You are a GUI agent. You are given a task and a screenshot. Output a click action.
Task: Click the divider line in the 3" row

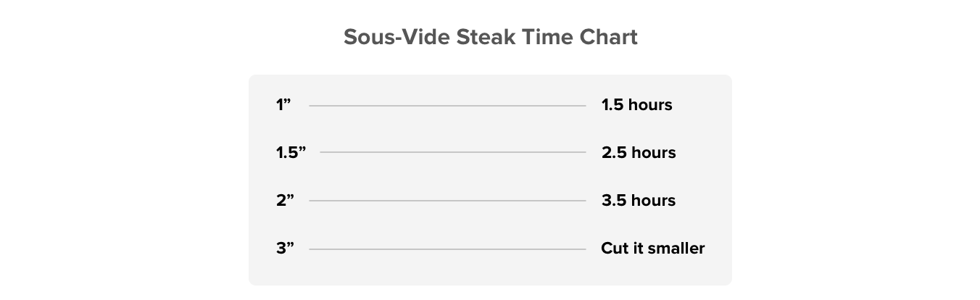point(447,249)
